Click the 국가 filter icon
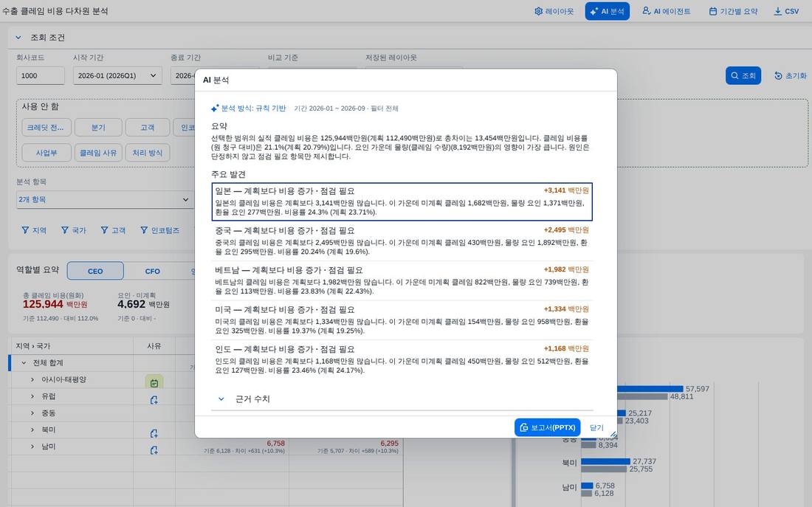 [x=65, y=230]
